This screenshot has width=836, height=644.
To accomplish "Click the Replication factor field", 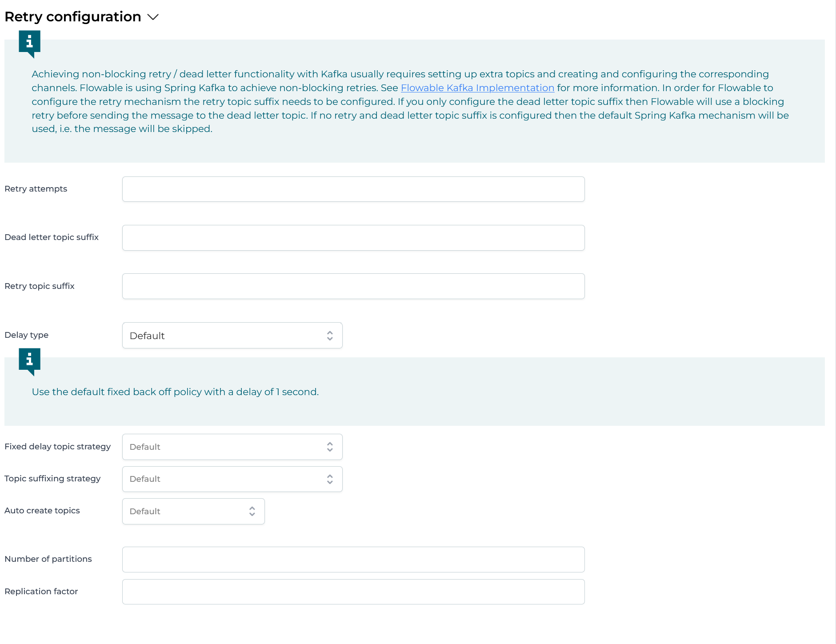I will click(x=353, y=592).
